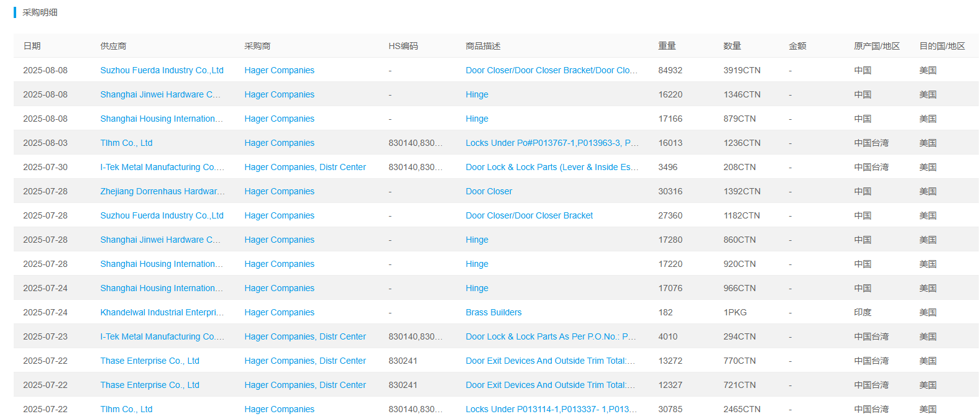The height and width of the screenshot is (419, 980).
Task: Select the 采购明细 section title
Action: (x=40, y=12)
